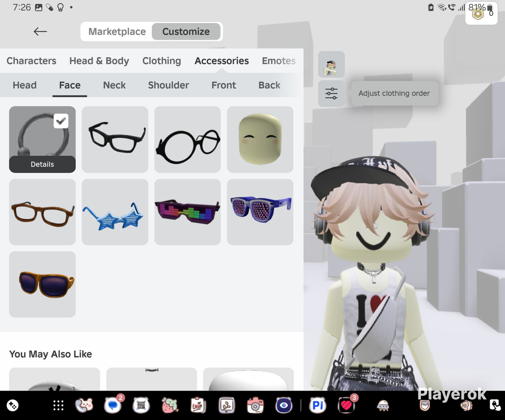This screenshot has height=420, width=505.
Task: Open the Emotes category
Action: coord(279,61)
